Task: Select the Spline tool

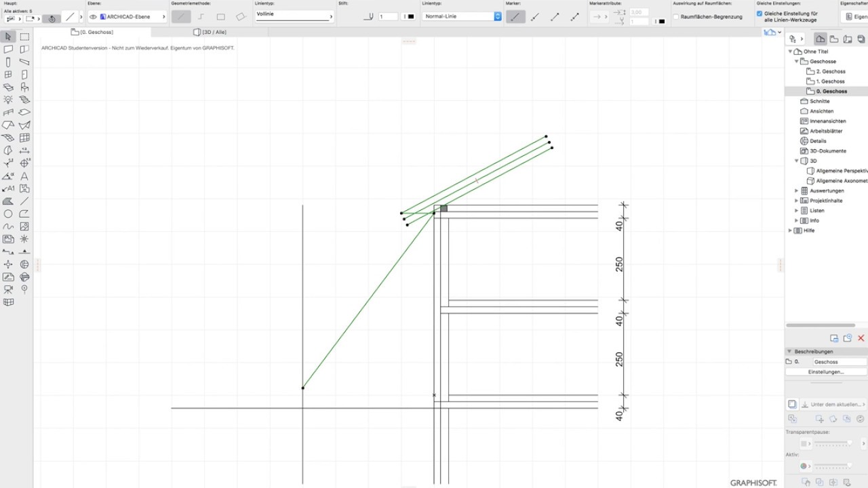Action: point(8,226)
